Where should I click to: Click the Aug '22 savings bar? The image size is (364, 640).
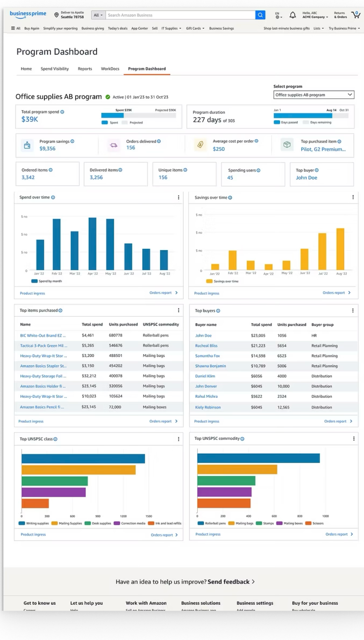(340, 249)
